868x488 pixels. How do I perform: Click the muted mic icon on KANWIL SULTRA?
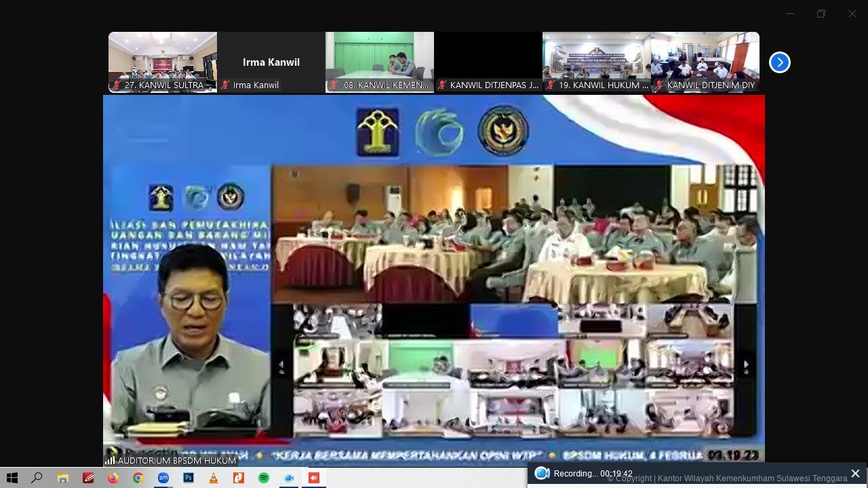(x=117, y=85)
